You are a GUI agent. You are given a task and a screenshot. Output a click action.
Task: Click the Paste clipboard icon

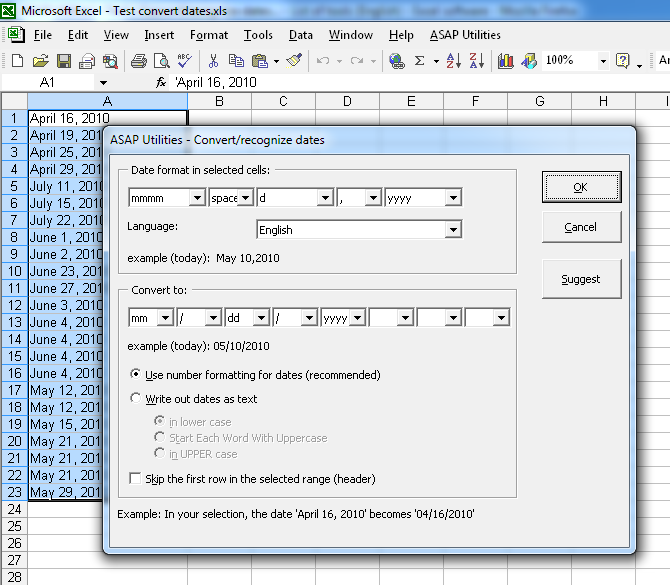260,61
